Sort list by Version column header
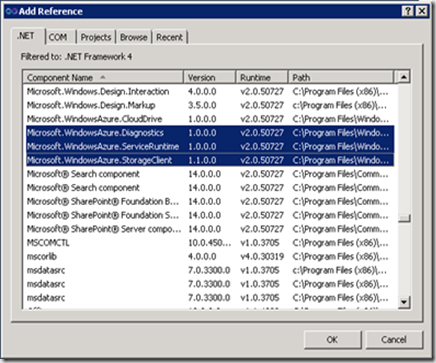This screenshot has height=363, width=436. pyautogui.click(x=210, y=78)
